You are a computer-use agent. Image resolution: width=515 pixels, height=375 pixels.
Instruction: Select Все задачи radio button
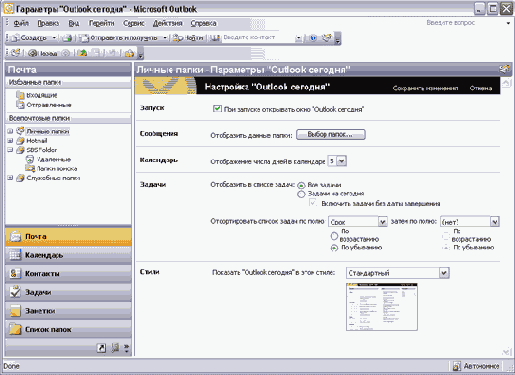tap(301, 185)
